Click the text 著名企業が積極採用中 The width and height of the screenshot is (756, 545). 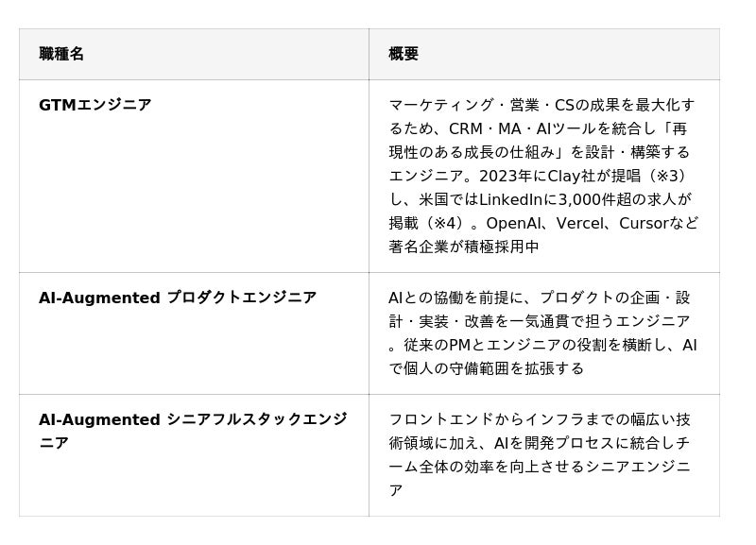(x=464, y=247)
